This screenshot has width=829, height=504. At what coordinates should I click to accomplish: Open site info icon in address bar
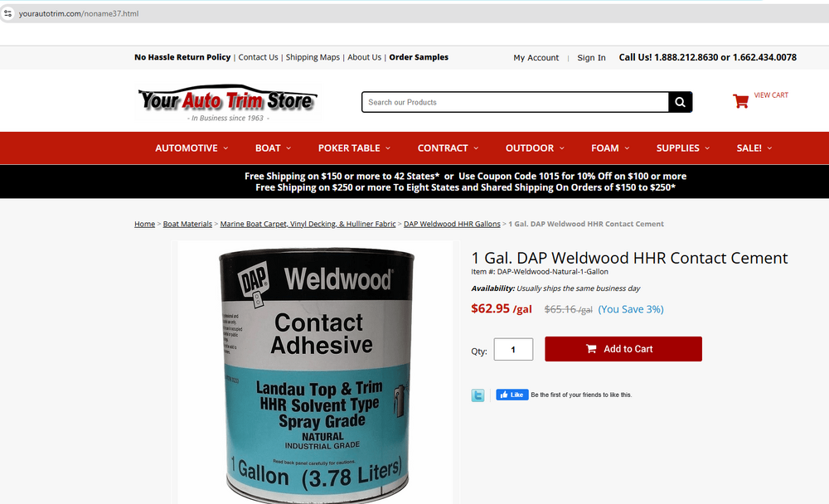click(8, 13)
